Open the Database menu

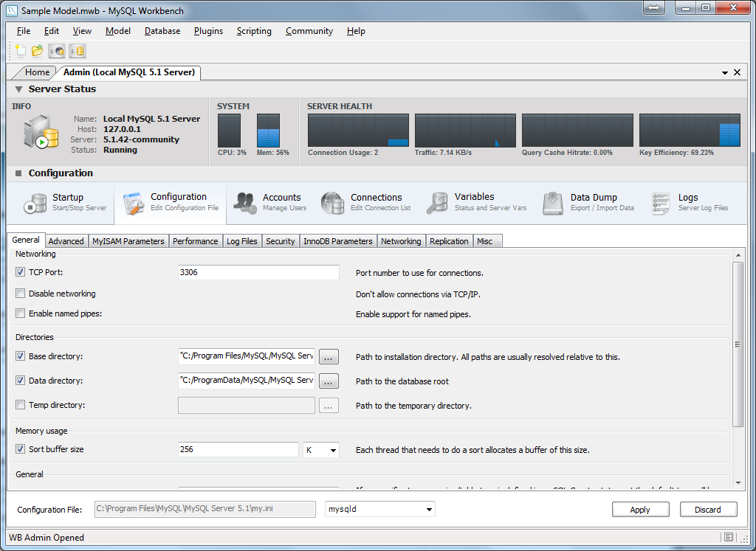162,31
